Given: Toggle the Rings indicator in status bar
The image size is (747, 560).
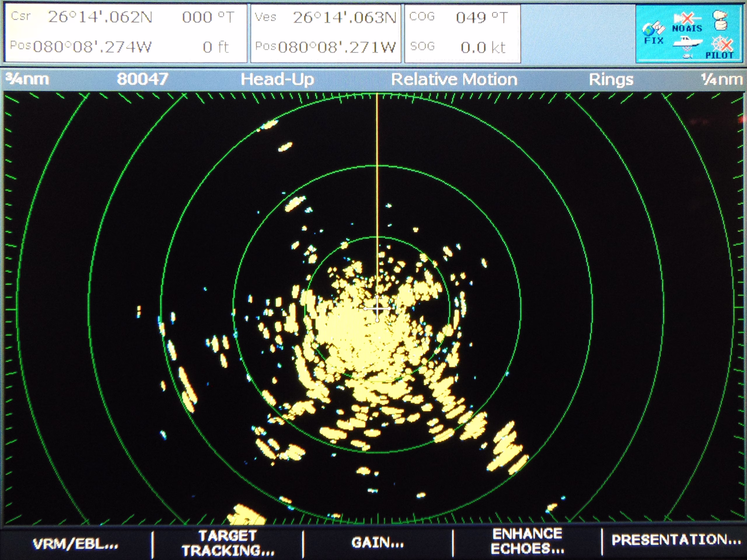Looking at the screenshot, I should 611,80.
